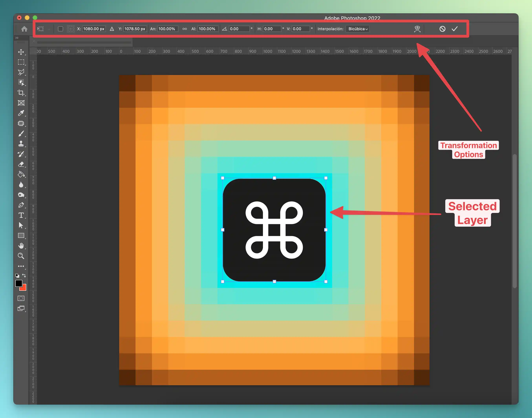Select the Pen tool
This screenshot has height=418, width=532.
tap(21, 205)
